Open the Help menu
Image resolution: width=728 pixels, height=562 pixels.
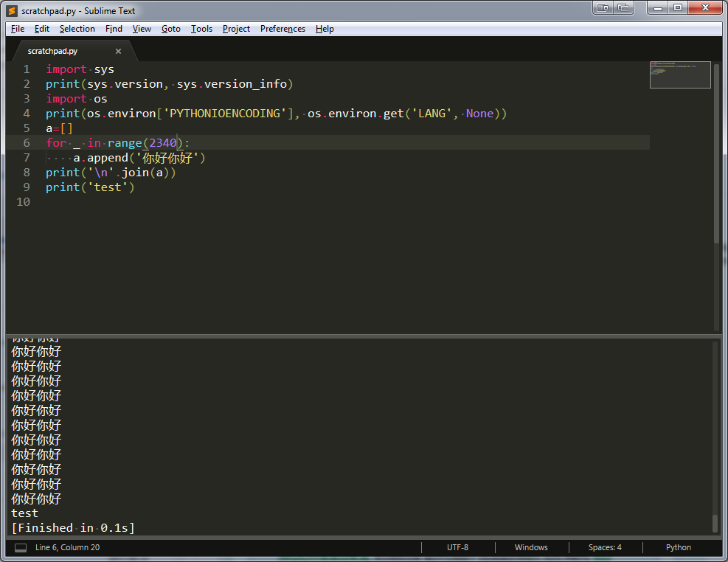[325, 29]
